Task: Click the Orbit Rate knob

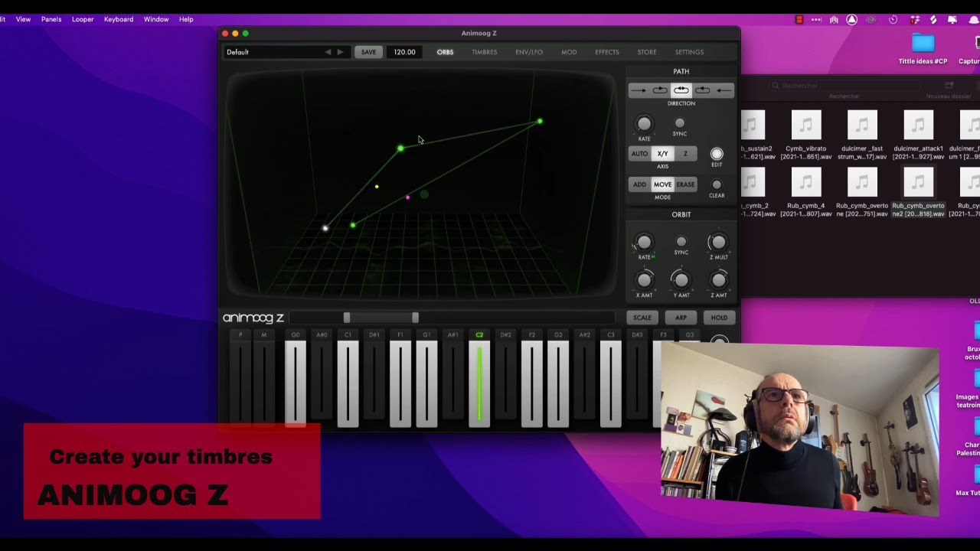Action: point(644,243)
